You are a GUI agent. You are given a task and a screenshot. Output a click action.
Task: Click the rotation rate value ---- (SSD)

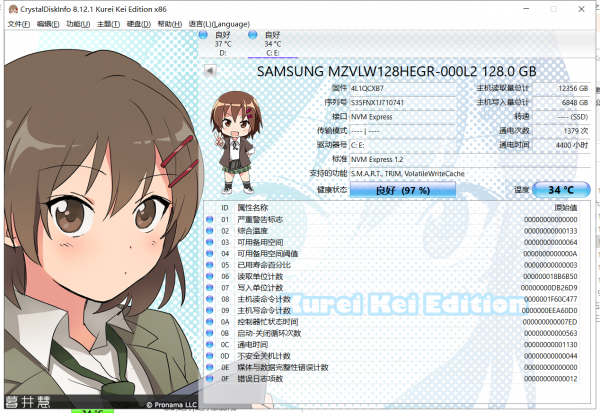[561, 117]
